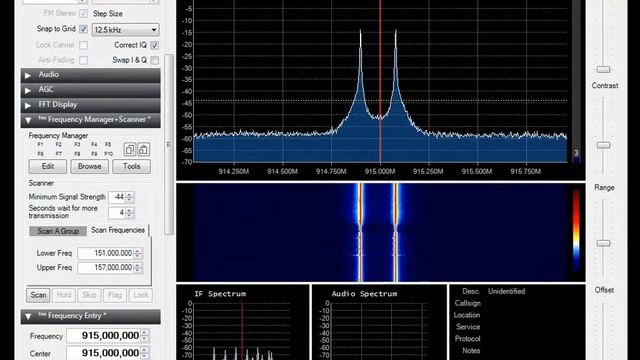Click the slider handle above the Range label
The width and height of the screenshot is (640, 360).
[603, 145]
